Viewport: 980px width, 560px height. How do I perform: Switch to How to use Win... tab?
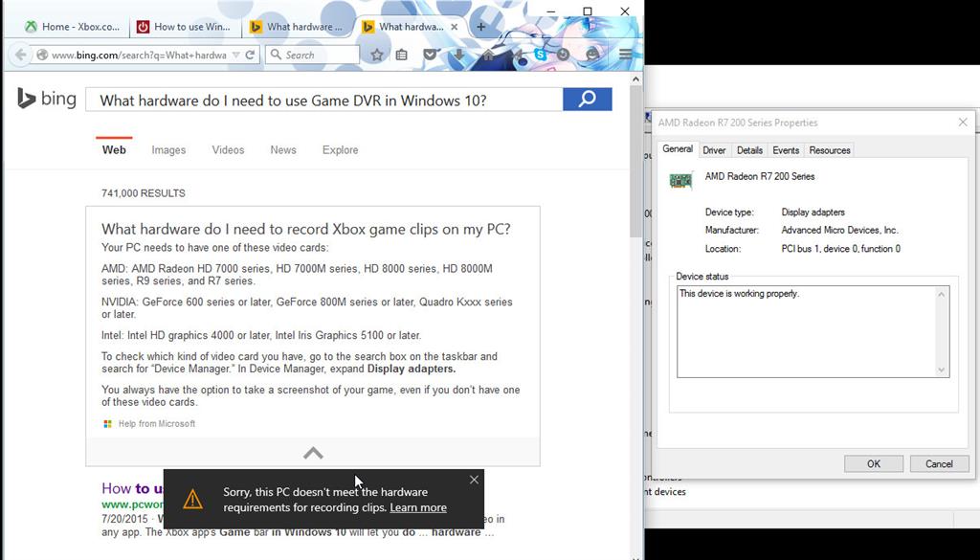click(x=187, y=27)
